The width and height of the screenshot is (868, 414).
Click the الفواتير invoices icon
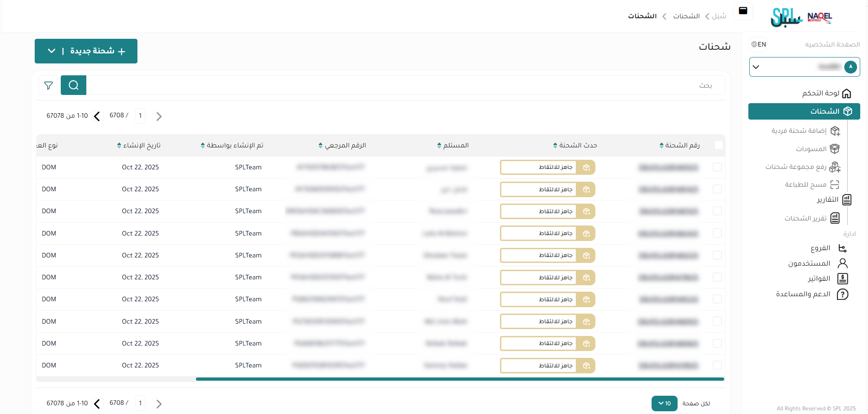click(842, 278)
